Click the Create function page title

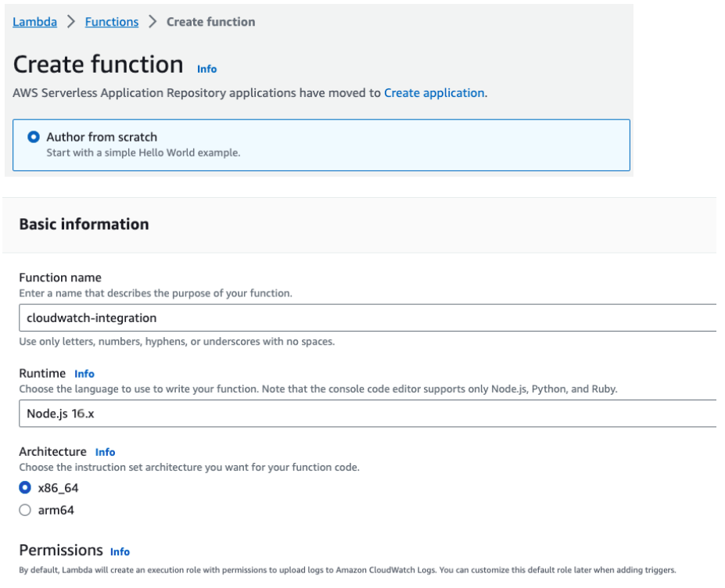pyautogui.click(x=99, y=64)
